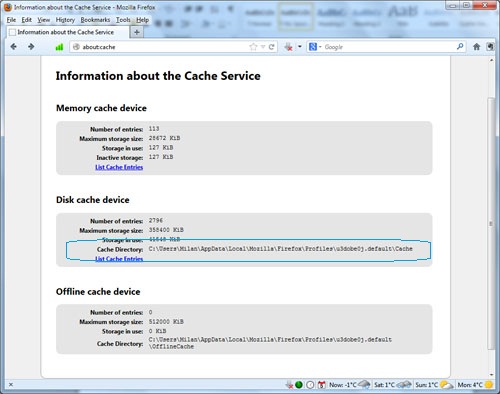The image size is (500, 394).
Task: Open the File menu
Action: tap(11, 20)
